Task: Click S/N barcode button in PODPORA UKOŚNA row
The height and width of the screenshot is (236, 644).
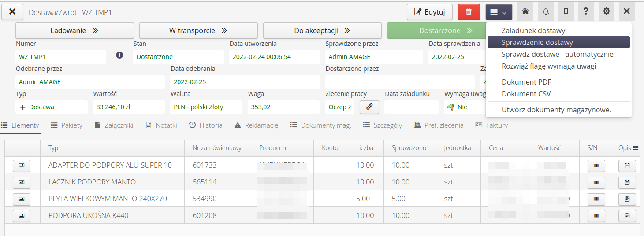Action: coord(596,216)
